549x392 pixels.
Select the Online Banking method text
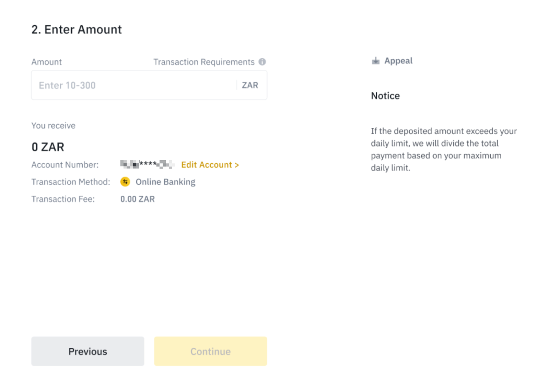tap(165, 182)
